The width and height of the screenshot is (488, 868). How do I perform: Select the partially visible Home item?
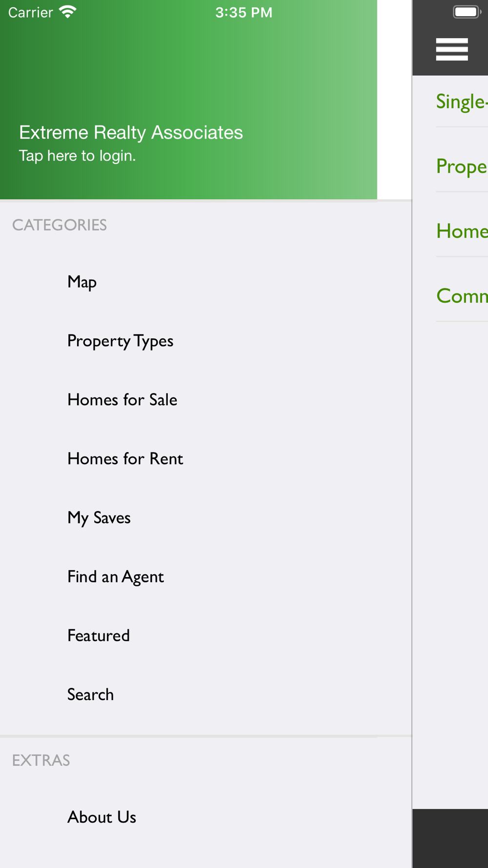coord(462,231)
